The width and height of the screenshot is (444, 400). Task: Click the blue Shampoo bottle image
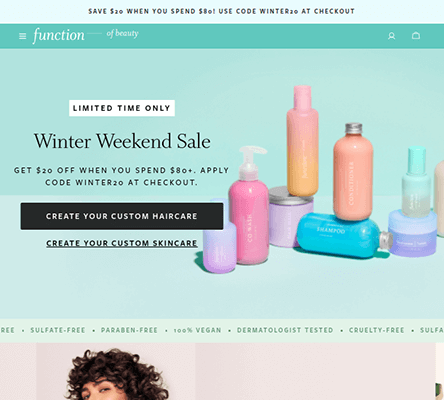(343, 236)
